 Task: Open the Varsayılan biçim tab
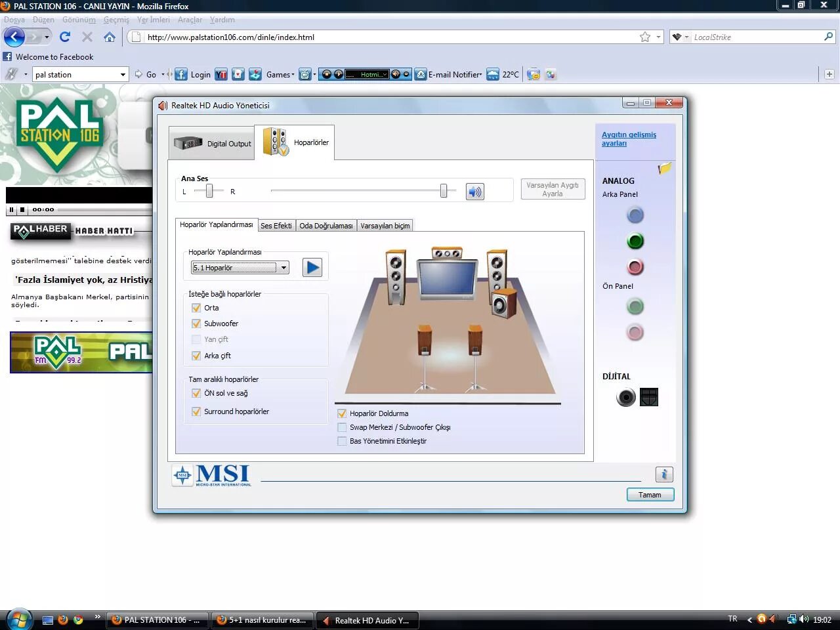pos(385,226)
